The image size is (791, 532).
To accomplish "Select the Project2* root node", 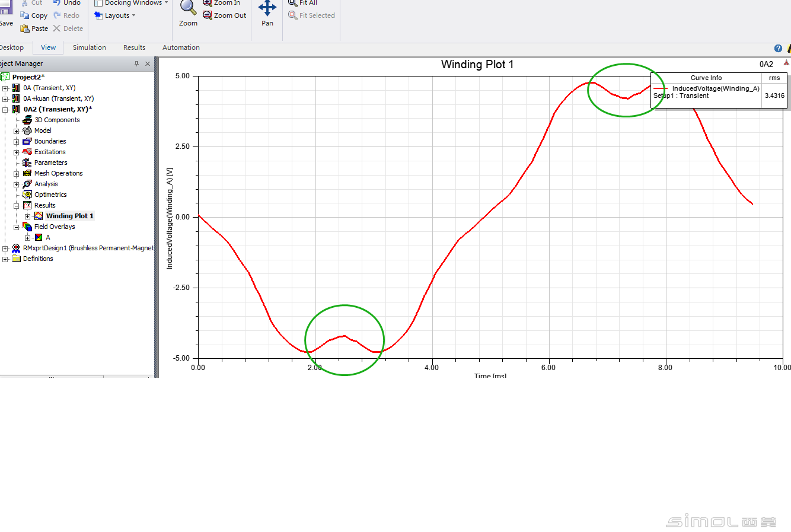I will 28,77.
